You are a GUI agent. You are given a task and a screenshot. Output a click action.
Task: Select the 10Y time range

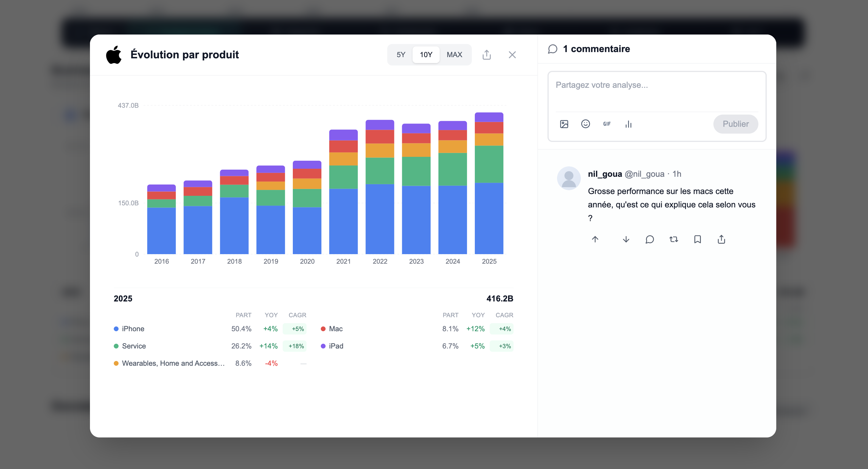[x=426, y=54]
